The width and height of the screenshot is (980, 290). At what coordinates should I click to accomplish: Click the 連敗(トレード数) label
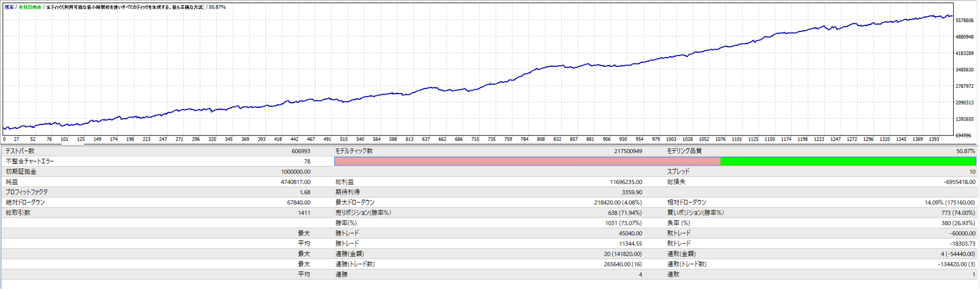pos(687,264)
